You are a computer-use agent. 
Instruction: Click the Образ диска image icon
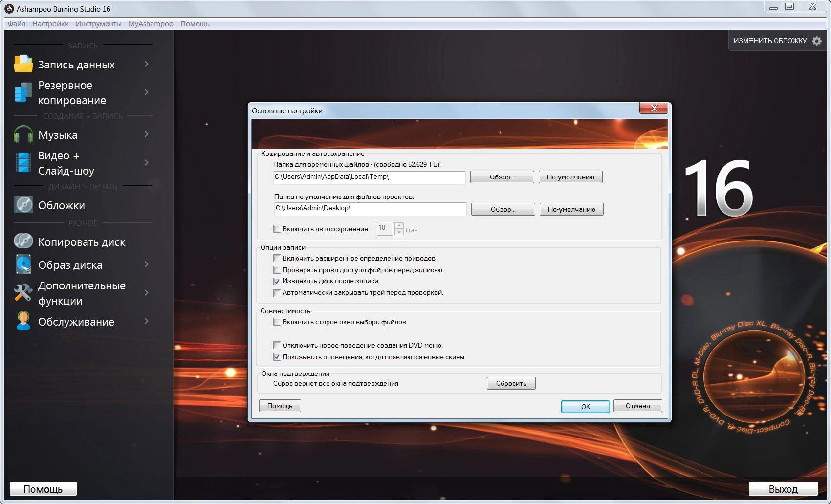tap(23, 264)
